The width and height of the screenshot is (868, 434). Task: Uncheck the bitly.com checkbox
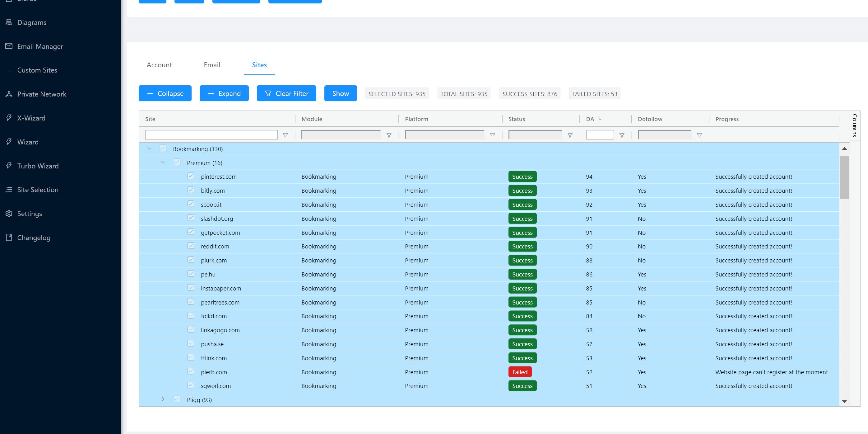coord(191,190)
